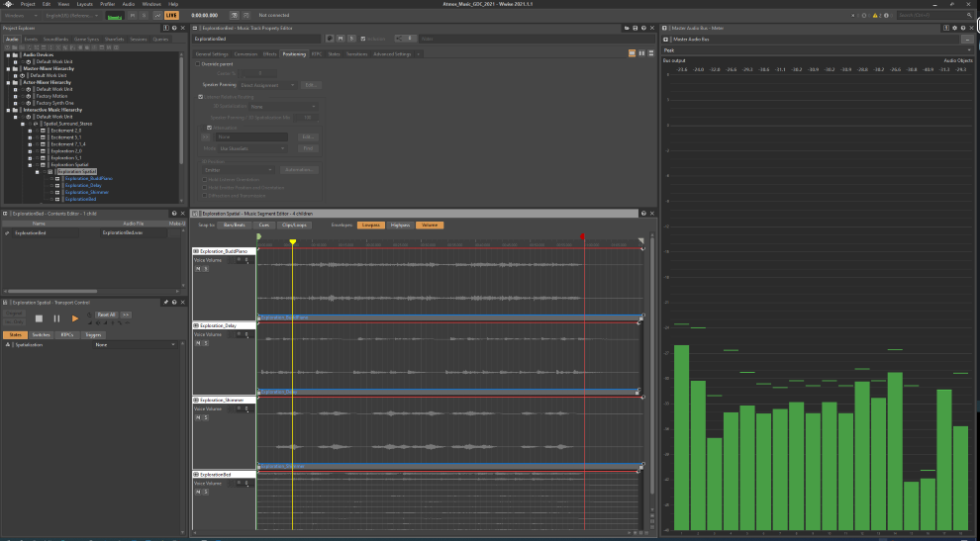Select the Factory Synth One work unit
Viewport: 980px width, 541px height.
click(55, 103)
